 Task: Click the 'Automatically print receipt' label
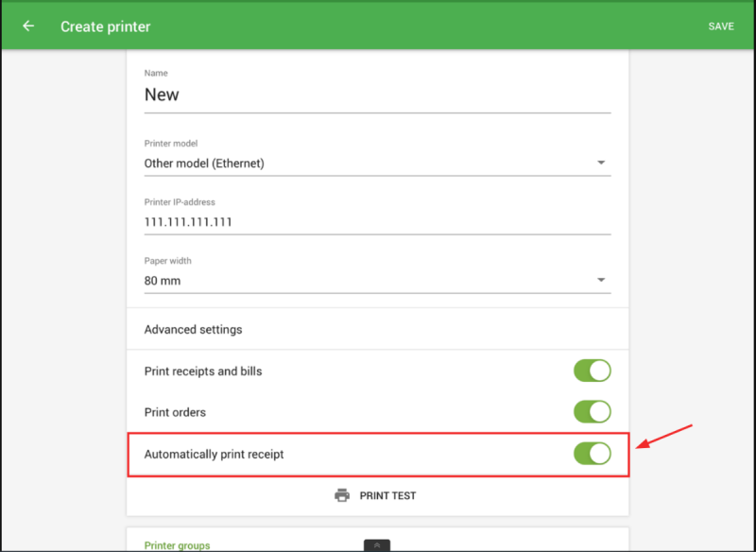coord(214,454)
